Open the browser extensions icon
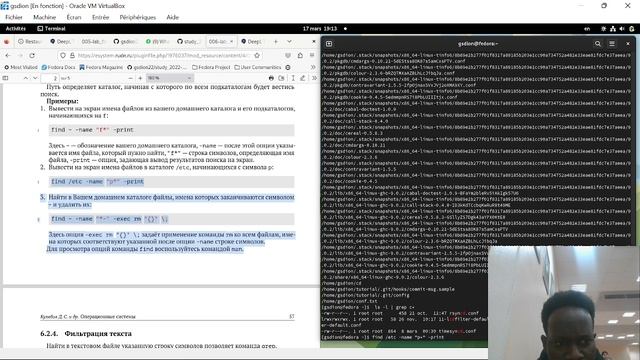 point(300,55)
